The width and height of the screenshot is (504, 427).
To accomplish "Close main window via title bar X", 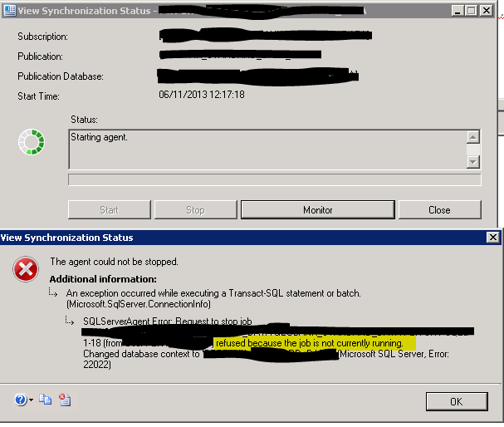I will pyautogui.click(x=487, y=11).
